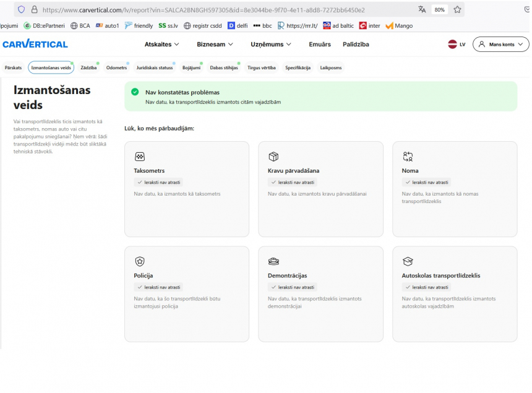The width and height of the screenshot is (532, 393).
Task: Switch to the Tirgus vērtība tab
Action: tap(261, 67)
